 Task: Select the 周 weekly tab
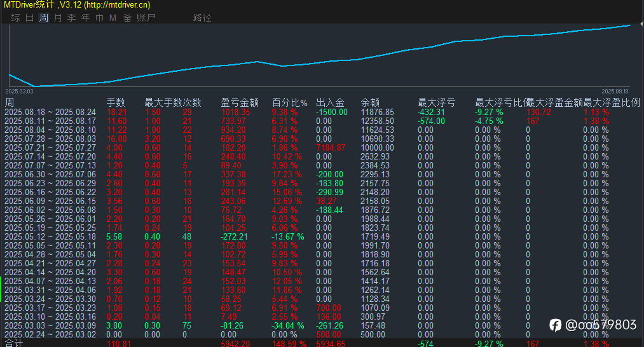pyautogui.click(x=43, y=18)
